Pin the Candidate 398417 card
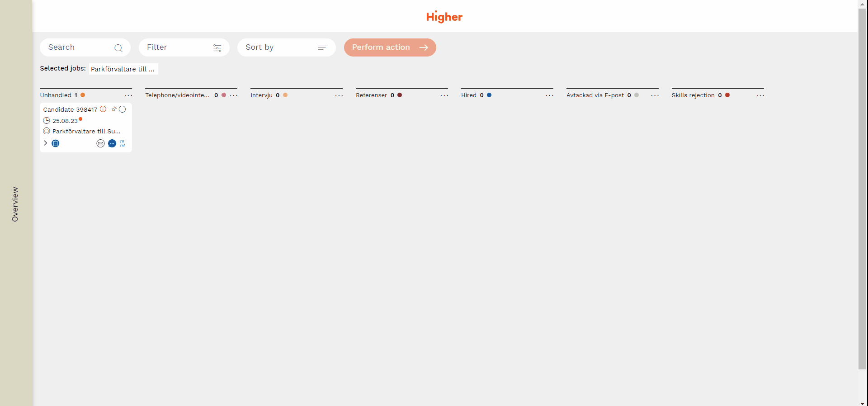This screenshot has height=406, width=868. pyautogui.click(x=114, y=109)
